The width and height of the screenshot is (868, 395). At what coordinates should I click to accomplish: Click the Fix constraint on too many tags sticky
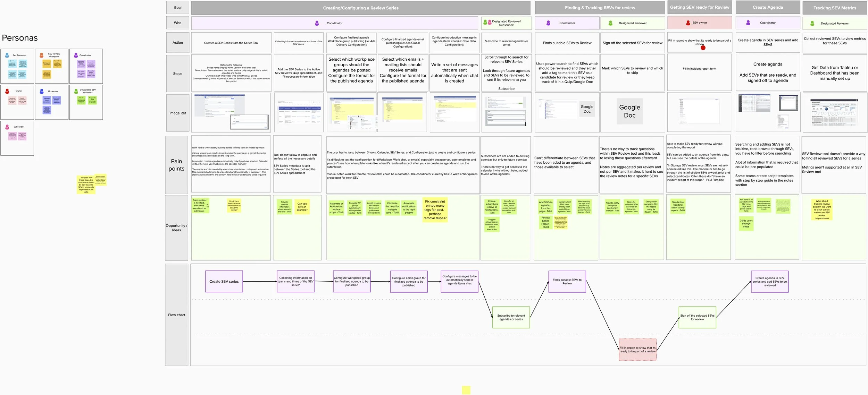point(435,210)
